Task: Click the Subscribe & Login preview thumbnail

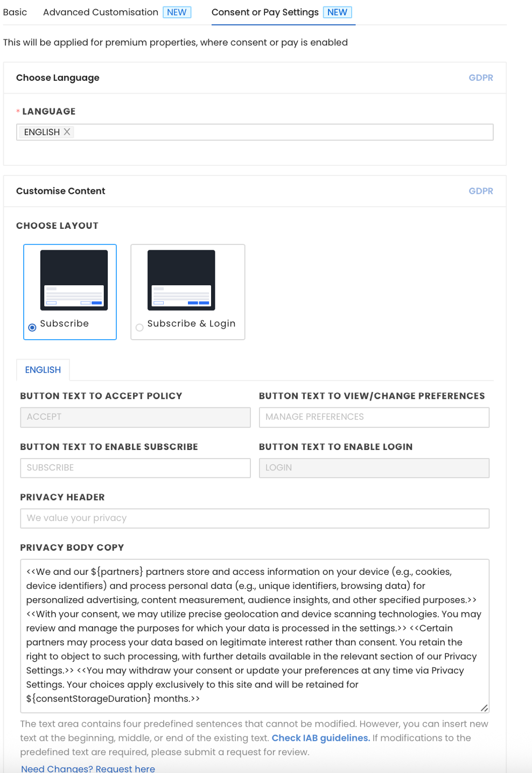Action: pos(181,280)
